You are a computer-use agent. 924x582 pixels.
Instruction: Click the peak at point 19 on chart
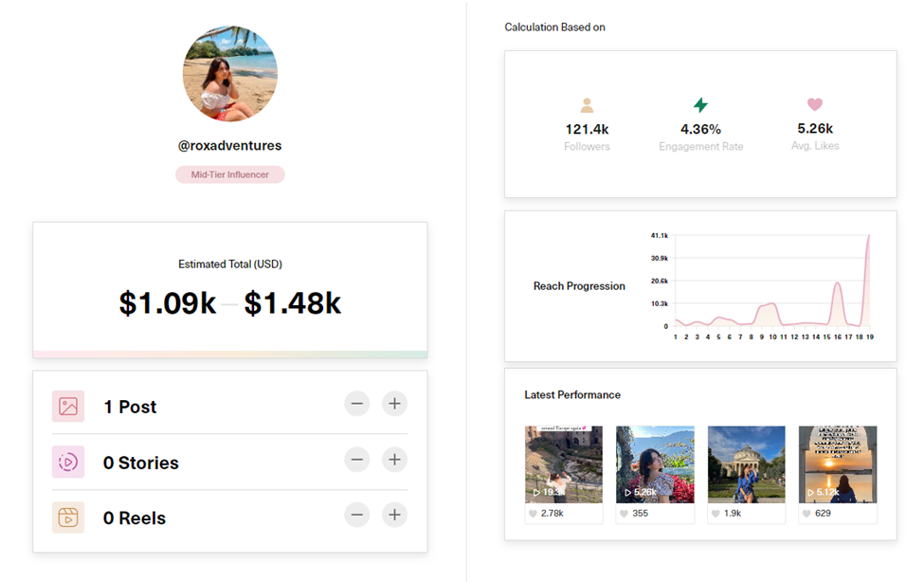coord(869,236)
